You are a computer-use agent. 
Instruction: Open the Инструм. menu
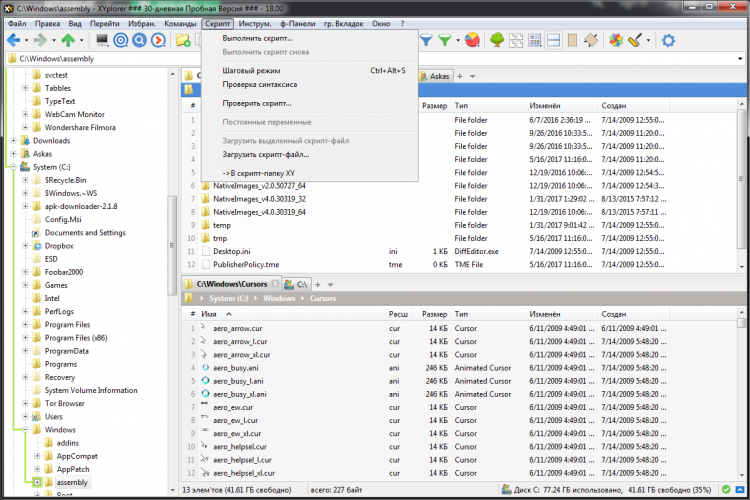255,23
